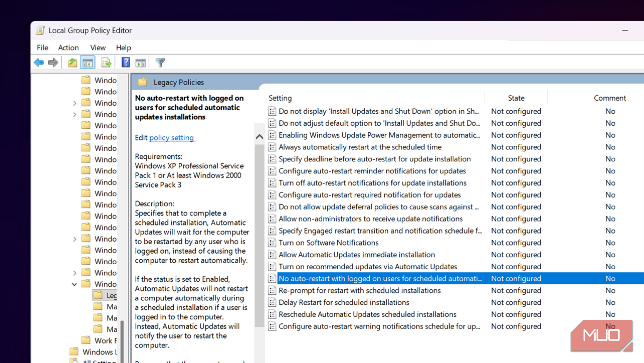Open the View menu
Image resolution: width=644 pixels, height=363 pixels.
tap(98, 48)
